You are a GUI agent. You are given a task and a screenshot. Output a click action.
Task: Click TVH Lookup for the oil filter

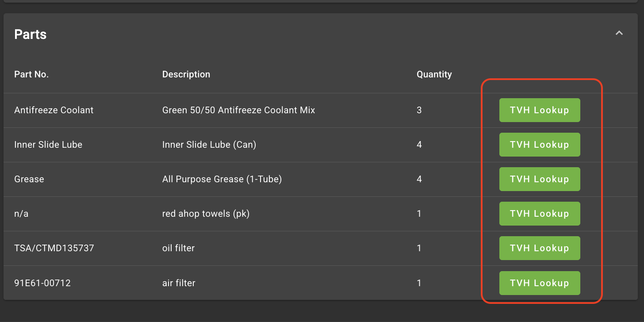pyautogui.click(x=540, y=248)
